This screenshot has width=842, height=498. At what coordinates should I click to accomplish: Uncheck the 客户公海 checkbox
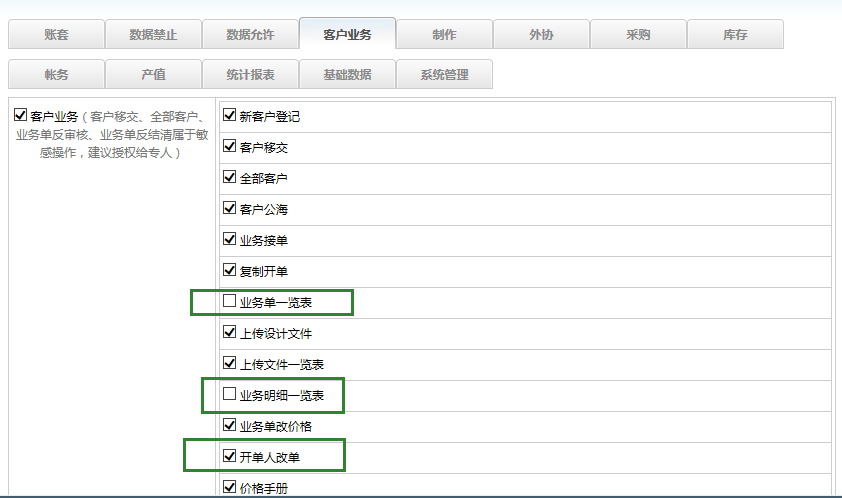[x=230, y=209]
